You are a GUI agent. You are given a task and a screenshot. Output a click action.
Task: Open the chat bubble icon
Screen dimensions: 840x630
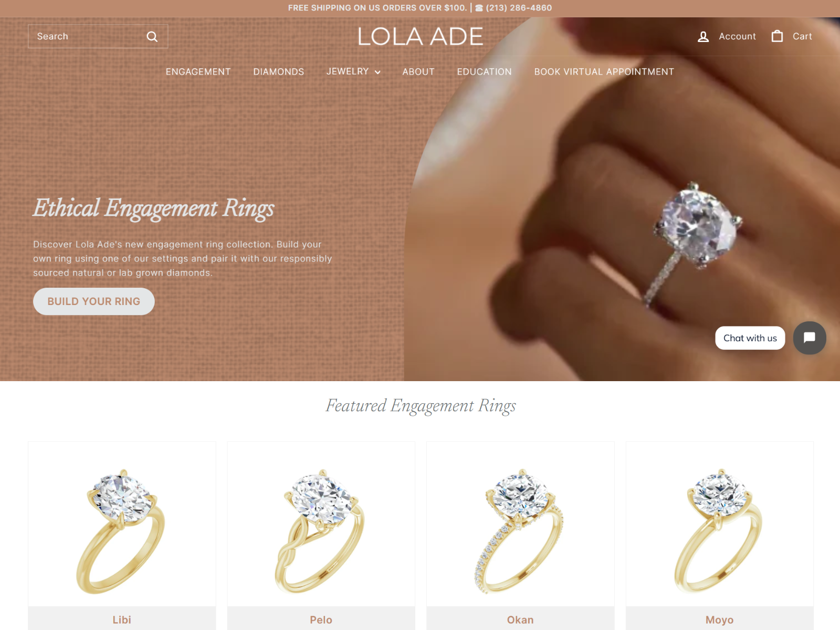[x=810, y=338]
